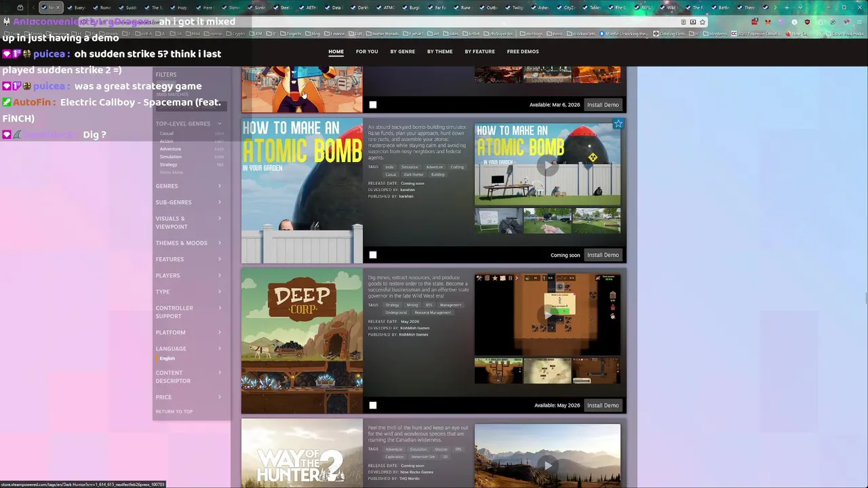Open the Free Demos tab
868x488 pixels.
523,52
